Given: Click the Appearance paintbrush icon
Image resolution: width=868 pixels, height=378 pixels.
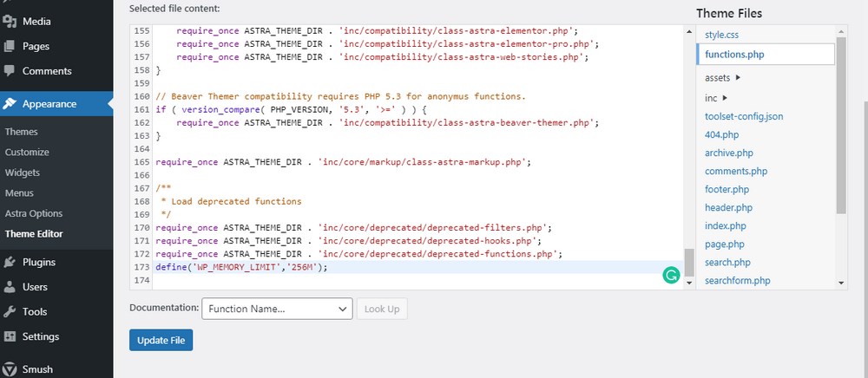Looking at the screenshot, I should click(10, 104).
